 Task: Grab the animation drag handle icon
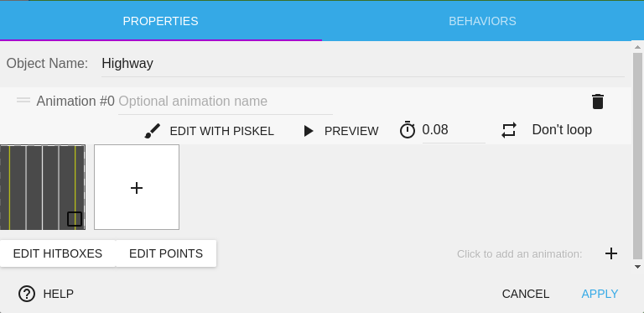tap(23, 100)
